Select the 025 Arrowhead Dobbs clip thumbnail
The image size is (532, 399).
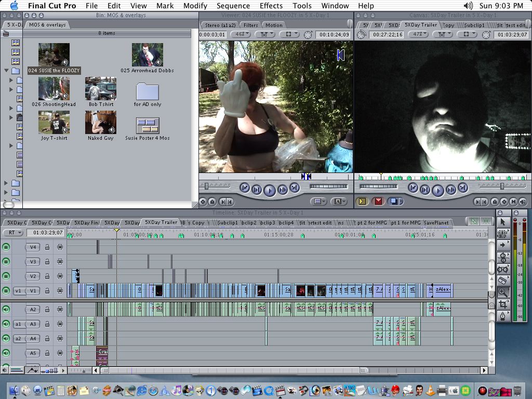(147, 55)
